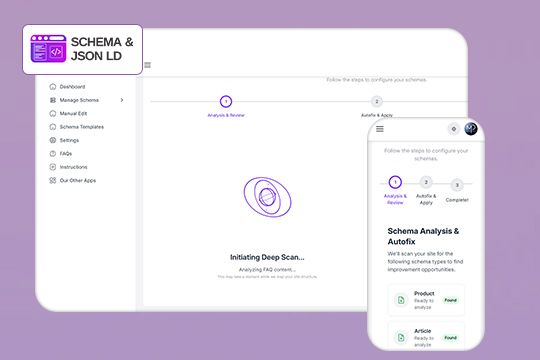Open the mobile hamburger menu
Viewport: 540px width, 360px height.
[x=380, y=129]
